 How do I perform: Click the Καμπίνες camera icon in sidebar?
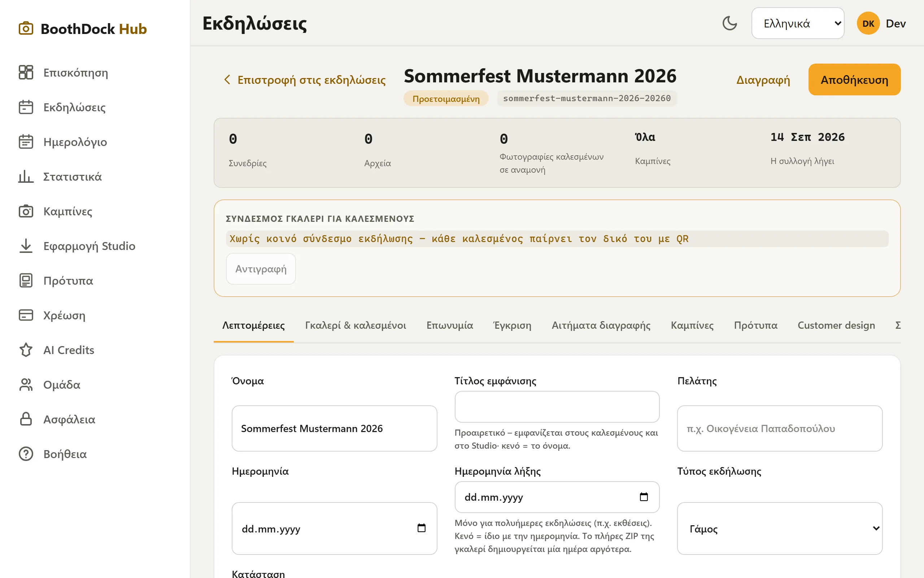point(26,211)
